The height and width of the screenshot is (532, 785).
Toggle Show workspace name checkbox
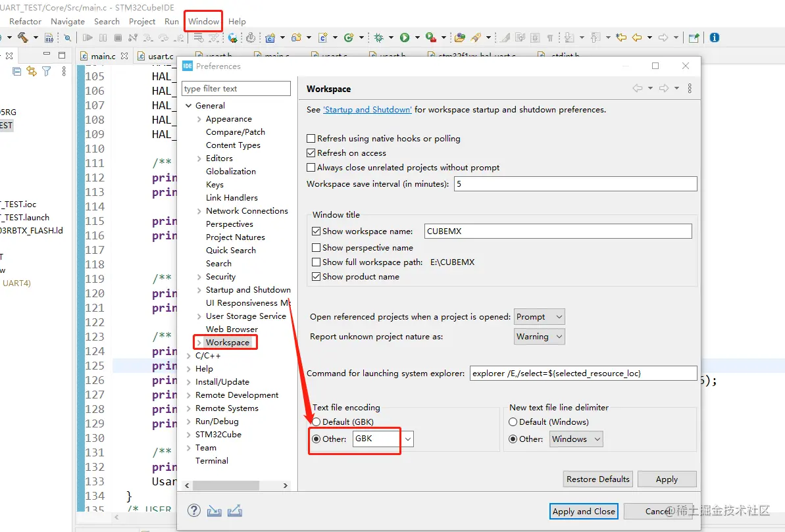[x=316, y=231]
